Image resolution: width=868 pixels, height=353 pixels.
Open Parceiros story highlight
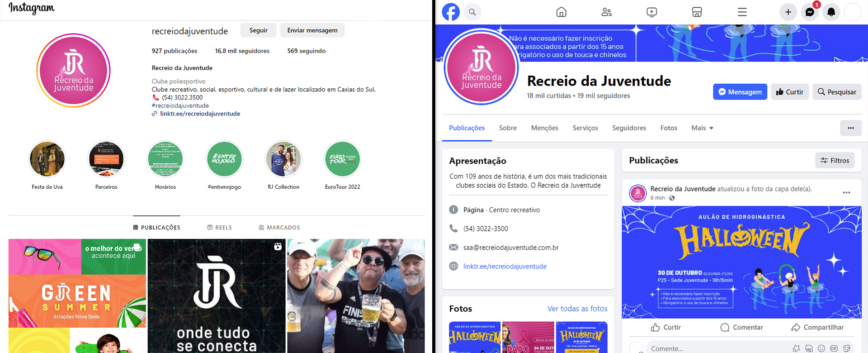pyautogui.click(x=106, y=159)
